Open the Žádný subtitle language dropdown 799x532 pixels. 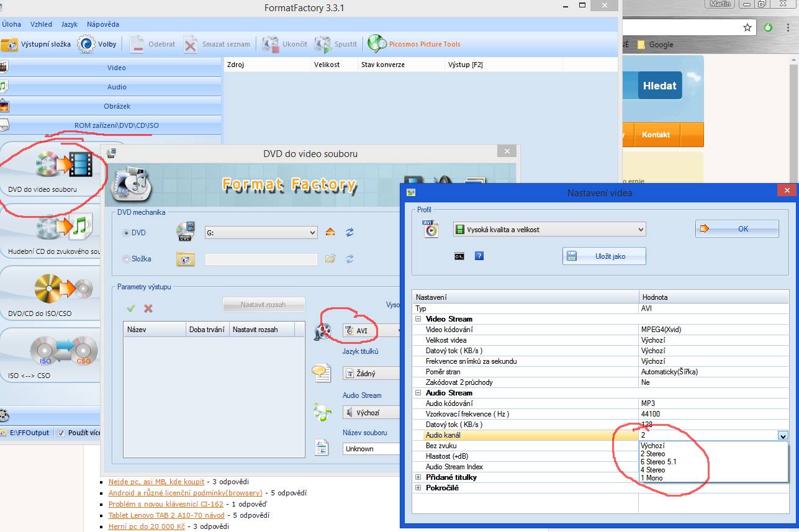tap(372, 374)
